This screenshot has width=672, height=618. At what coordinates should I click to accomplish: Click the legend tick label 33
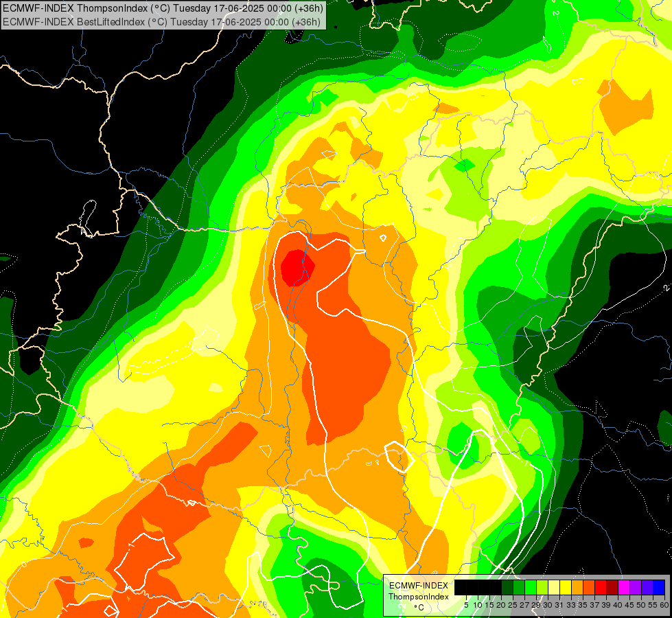572,605
